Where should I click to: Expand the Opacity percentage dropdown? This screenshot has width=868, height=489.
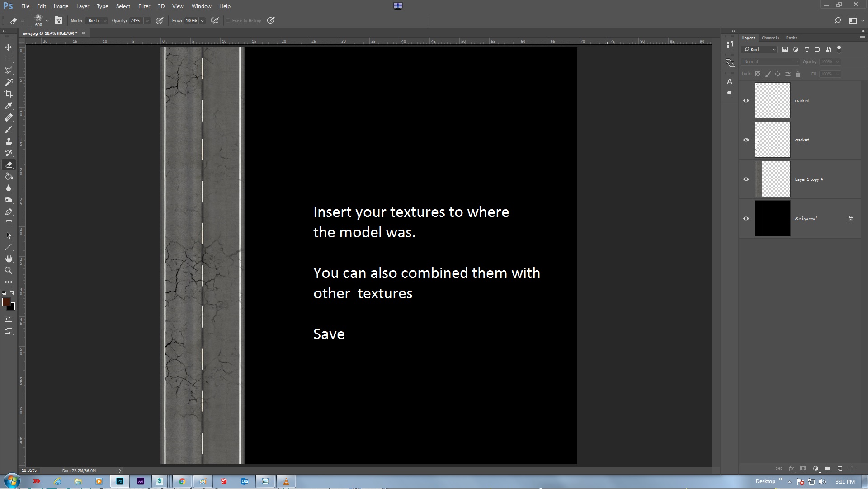point(146,20)
